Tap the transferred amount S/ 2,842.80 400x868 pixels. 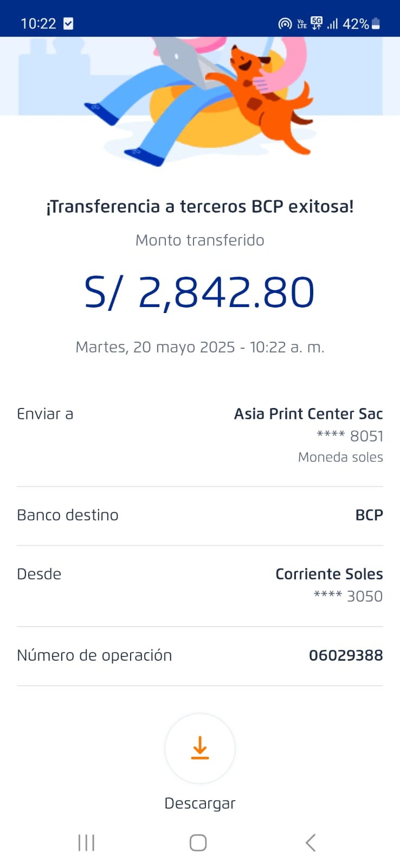click(199, 292)
